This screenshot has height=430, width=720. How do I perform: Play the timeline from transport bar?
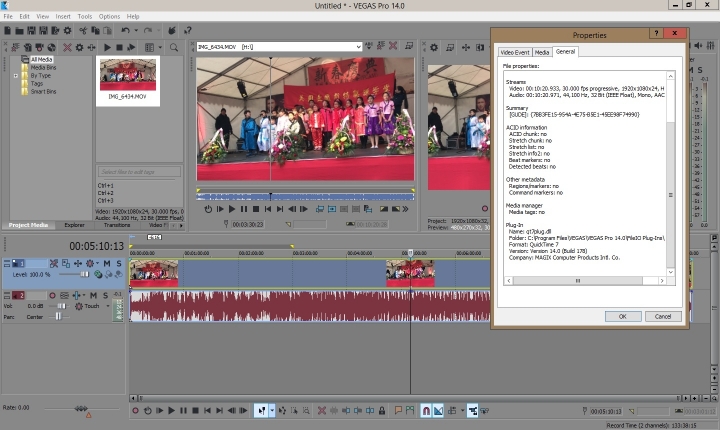[171, 411]
